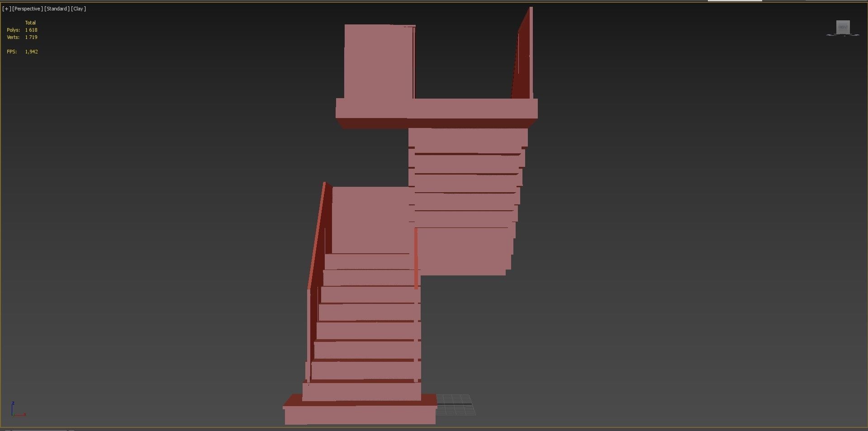Open the Standard shading viewport menu
This screenshot has width=868, height=431.
57,9
